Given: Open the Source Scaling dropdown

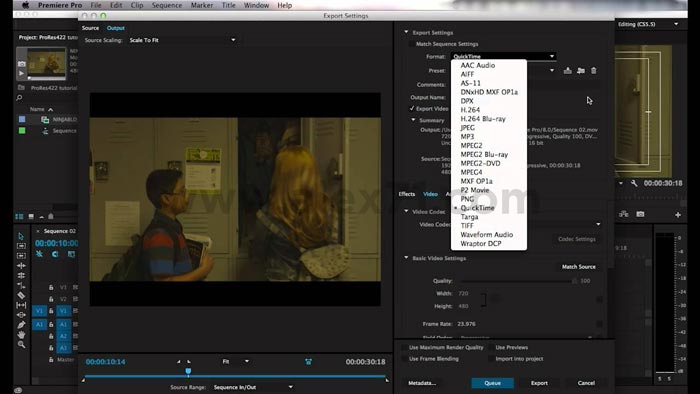Looking at the screenshot, I should (x=182, y=40).
